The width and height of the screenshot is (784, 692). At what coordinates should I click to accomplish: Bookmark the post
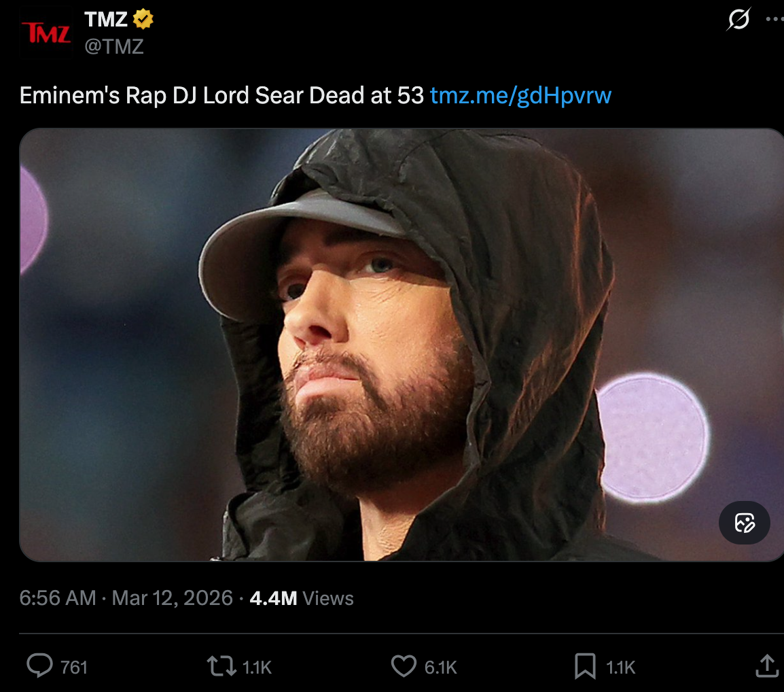tap(585, 666)
